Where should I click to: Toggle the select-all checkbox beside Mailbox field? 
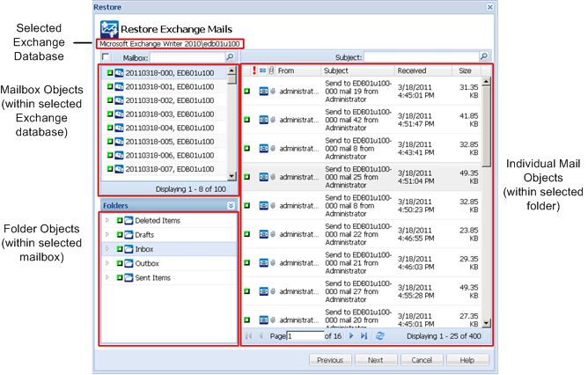tap(107, 56)
